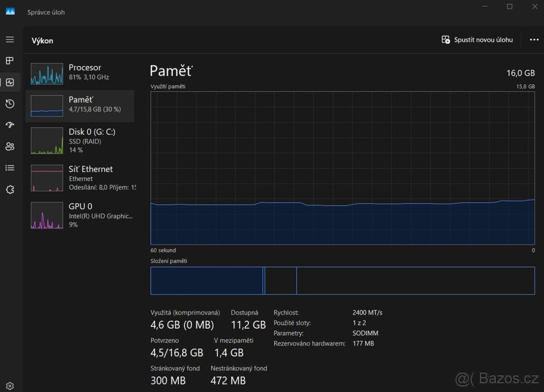The image size is (544, 392).
Task: Select Disk 0 (G: C:) entry
Action: (x=80, y=140)
